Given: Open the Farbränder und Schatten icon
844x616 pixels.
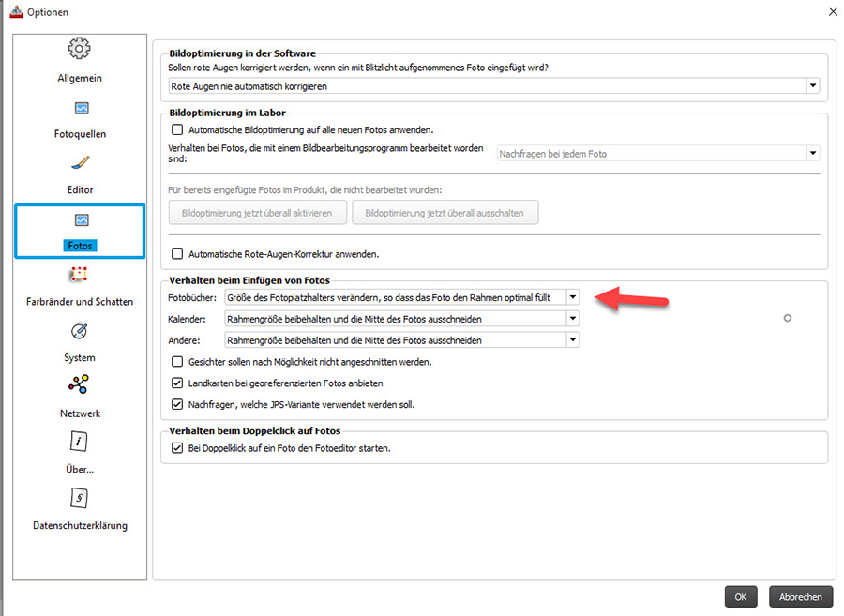Looking at the screenshot, I should (79, 275).
